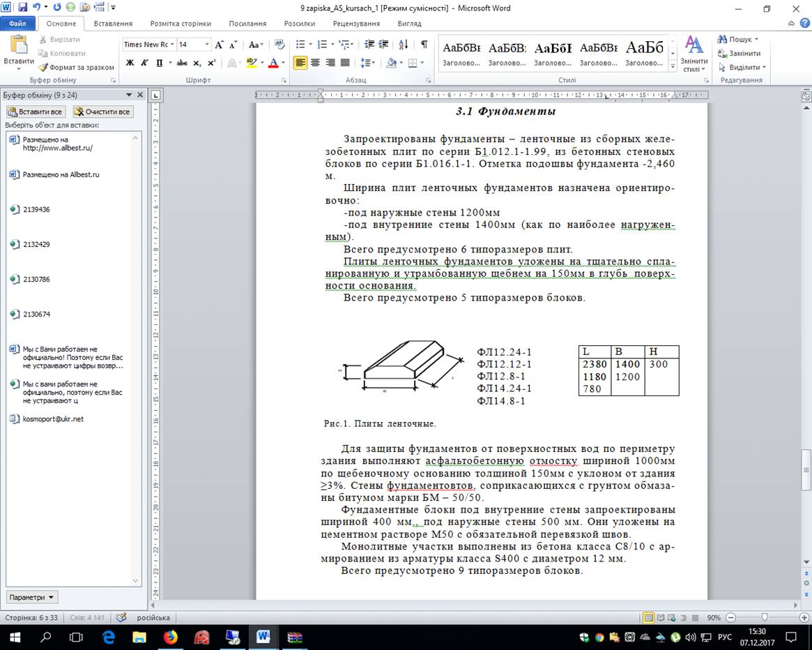The image size is (812, 650).
Task: Enable justify text alignment
Action: (346, 63)
